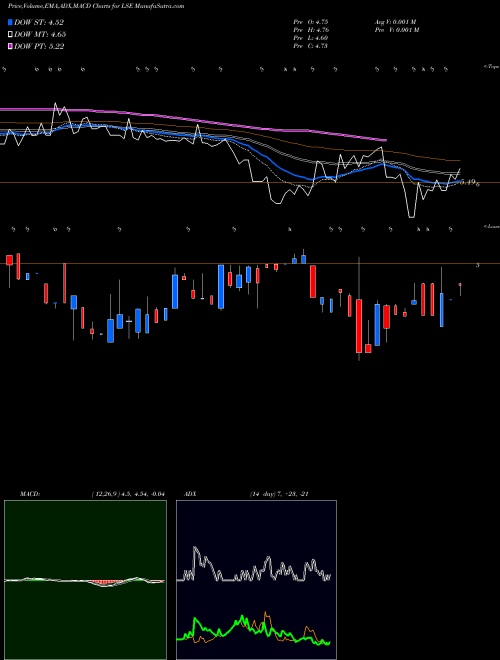Click the 'Pre V: 0.001 M' value
500x660 pixels.
click(397, 30)
